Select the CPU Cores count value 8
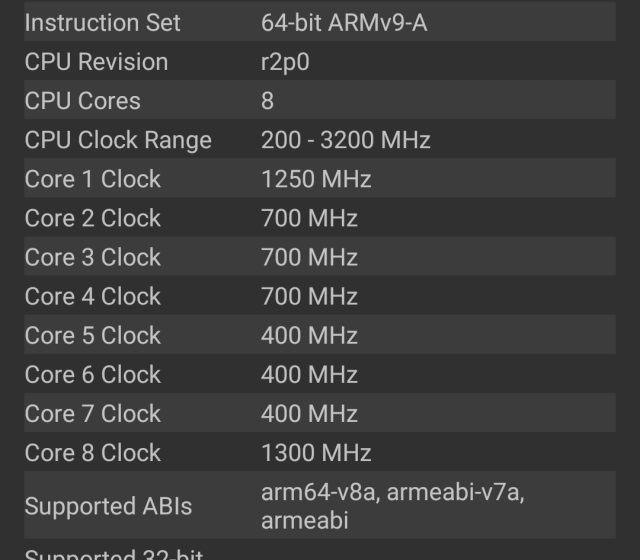The image size is (640, 560). click(x=267, y=101)
